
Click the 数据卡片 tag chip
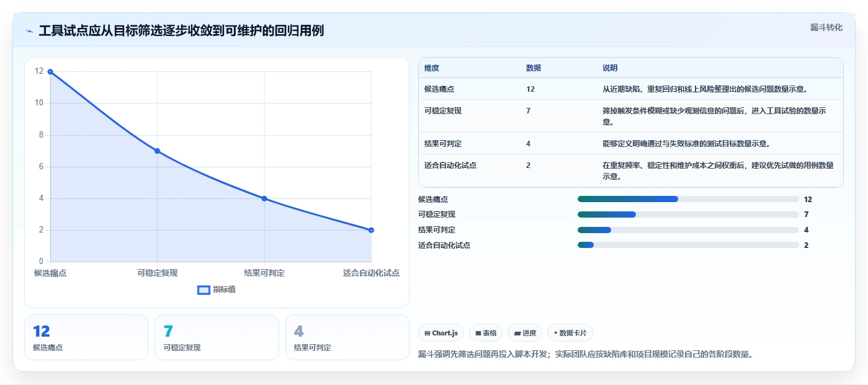coord(570,333)
